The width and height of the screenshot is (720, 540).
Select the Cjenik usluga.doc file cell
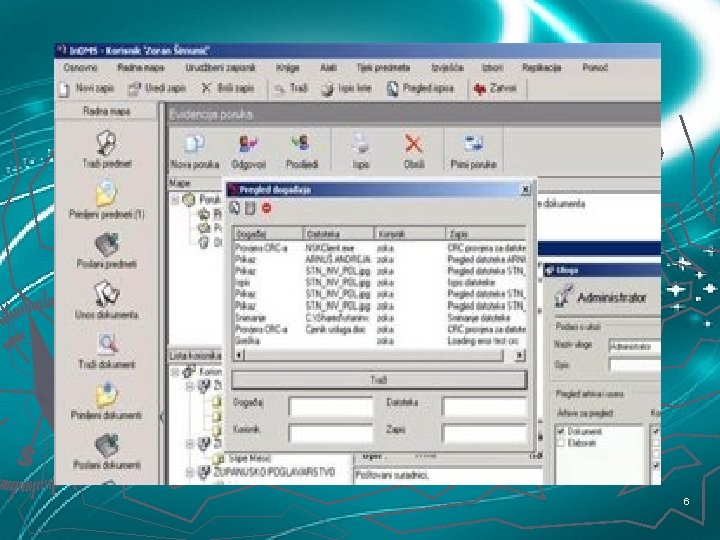coord(335,329)
